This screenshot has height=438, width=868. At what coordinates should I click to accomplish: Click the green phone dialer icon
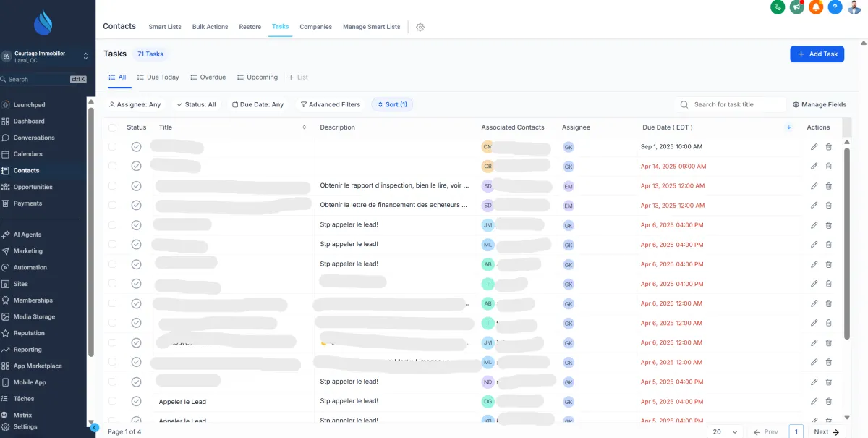778,7
